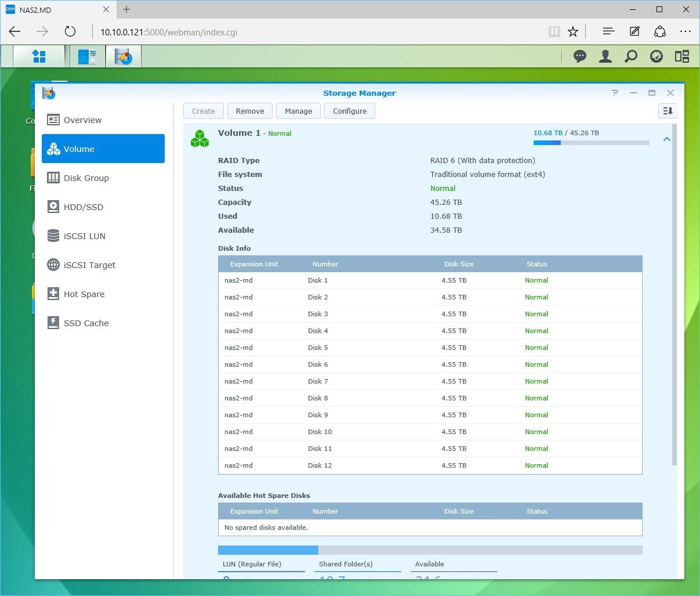Click the storage allocation bar

point(430,550)
